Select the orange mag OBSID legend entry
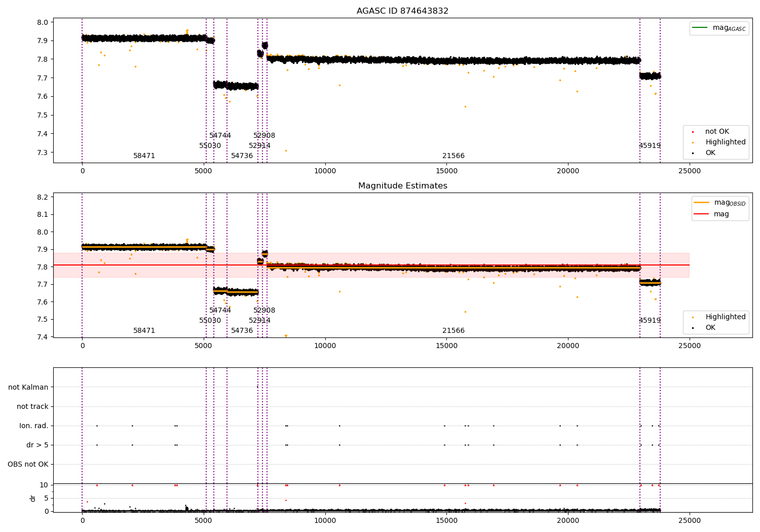 [x=720, y=203]
